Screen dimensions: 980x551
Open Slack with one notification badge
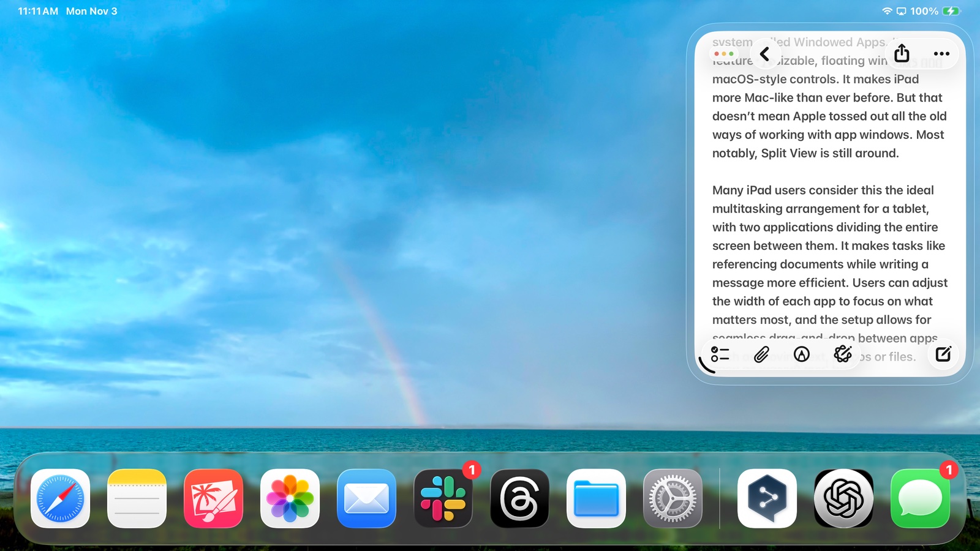point(443,498)
